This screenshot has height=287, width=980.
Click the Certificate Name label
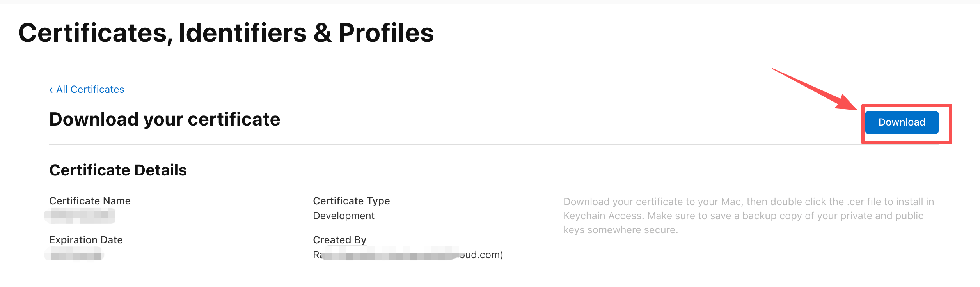point(90,201)
